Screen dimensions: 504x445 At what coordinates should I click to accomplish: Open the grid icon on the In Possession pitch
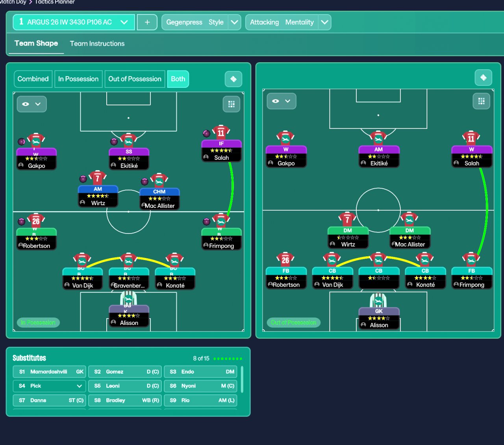coord(232,104)
